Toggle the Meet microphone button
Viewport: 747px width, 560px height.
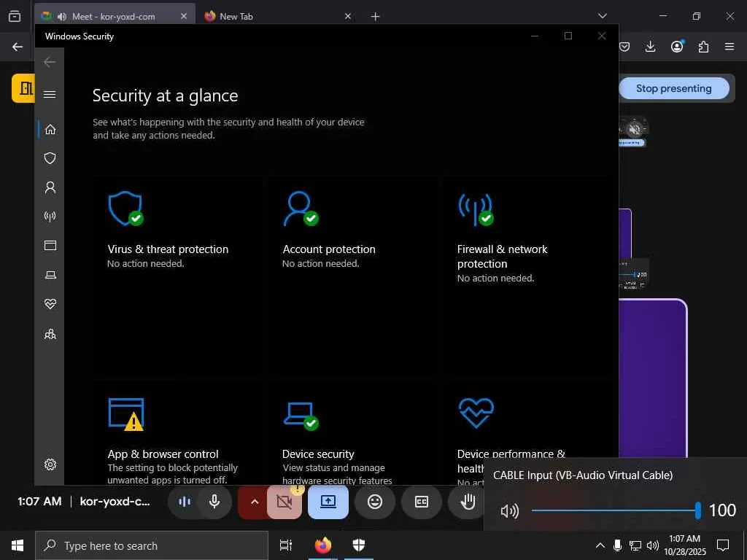214,502
